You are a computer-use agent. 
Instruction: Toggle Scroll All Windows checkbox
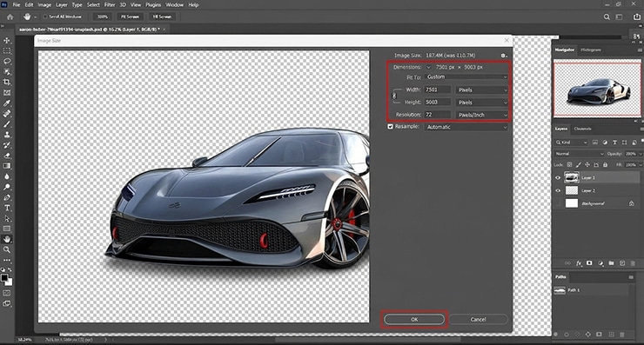pos(45,17)
